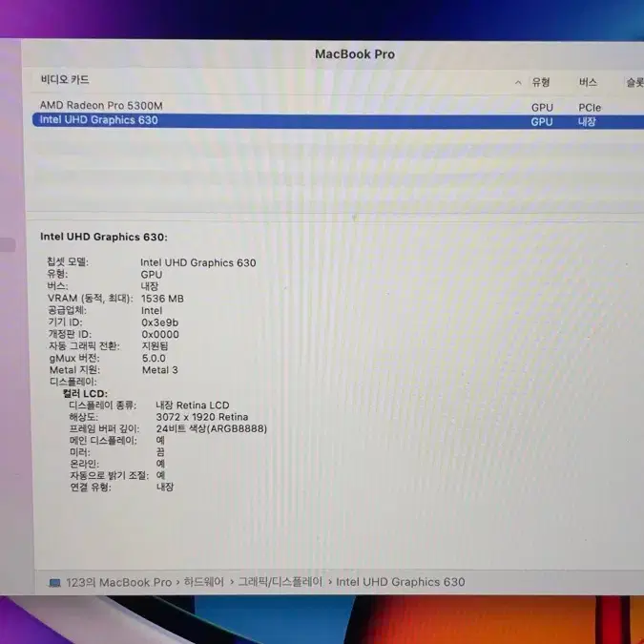The image size is (644, 644).
Task: Click the 디스플레이: label
Action: tap(73, 382)
